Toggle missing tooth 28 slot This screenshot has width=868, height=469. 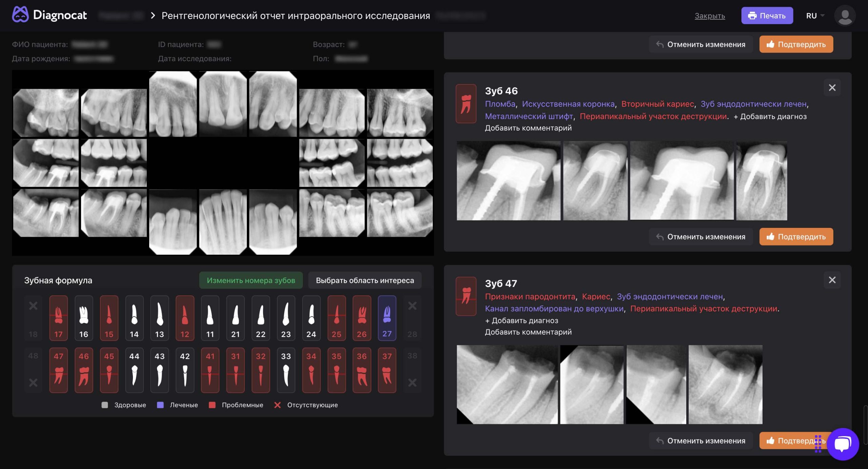(412, 318)
